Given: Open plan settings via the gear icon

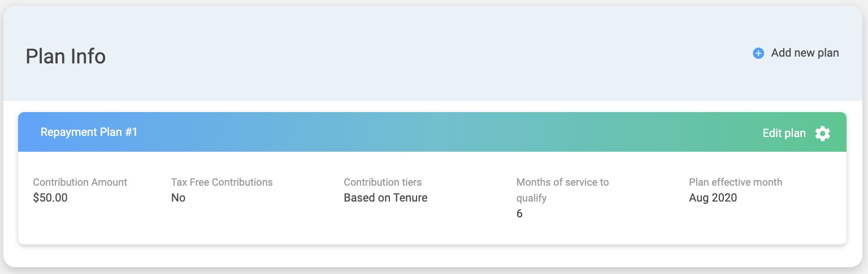Looking at the screenshot, I should 822,134.
